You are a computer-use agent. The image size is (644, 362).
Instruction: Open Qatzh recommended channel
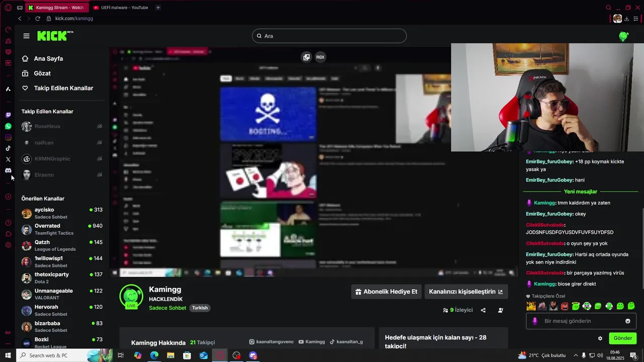point(62,245)
